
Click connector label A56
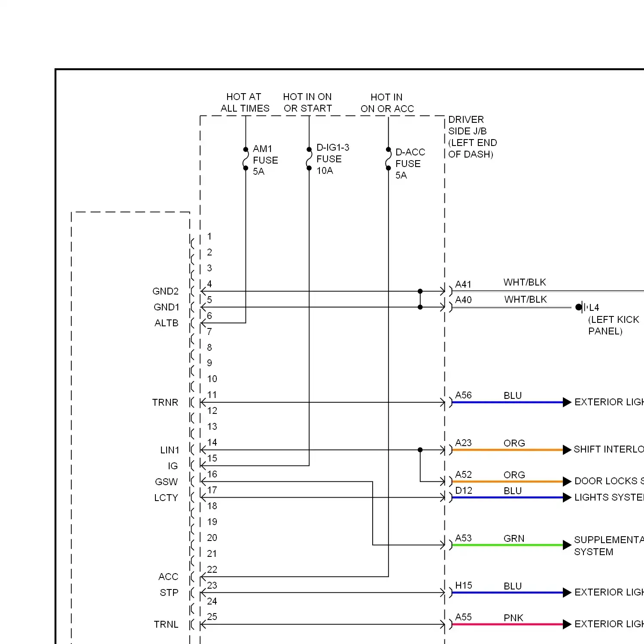463,395
